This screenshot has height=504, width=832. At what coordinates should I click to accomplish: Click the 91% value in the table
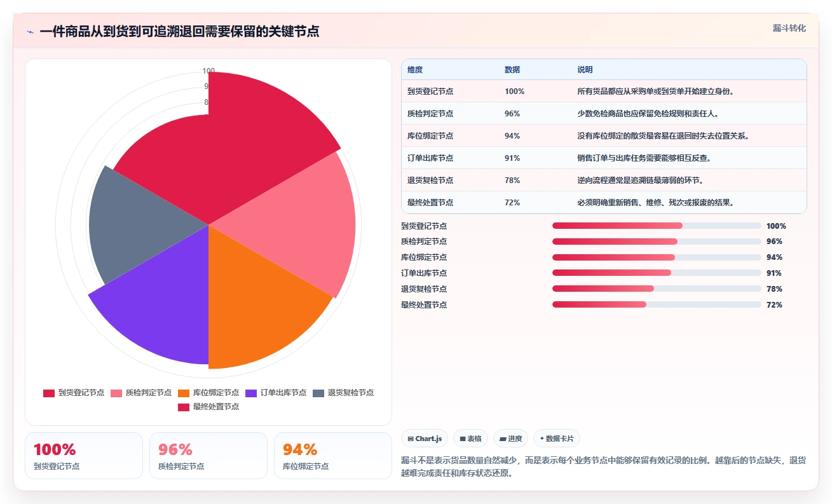(512, 158)
